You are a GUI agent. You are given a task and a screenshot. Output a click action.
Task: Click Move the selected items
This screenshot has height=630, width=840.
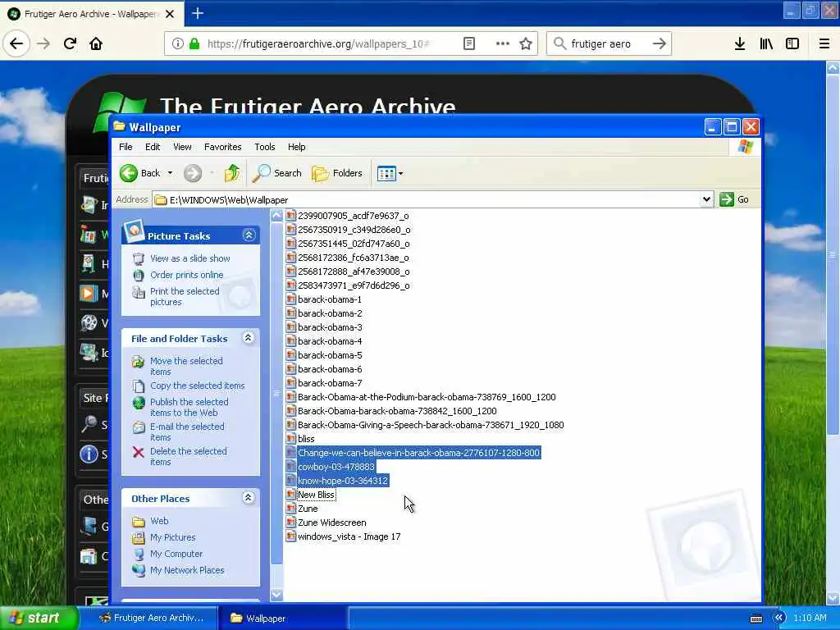pyautogui.click(x=186, y=366)
